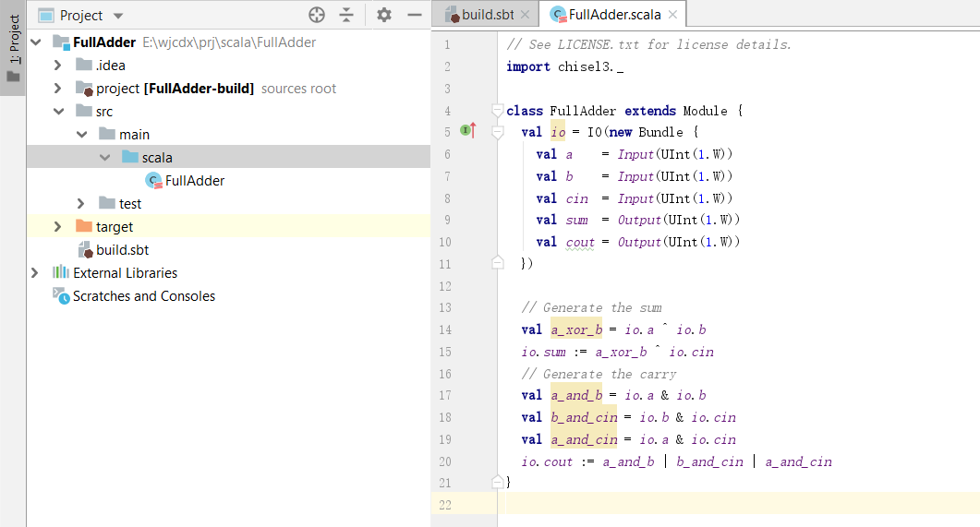Close the build.sbt tab

525,15
